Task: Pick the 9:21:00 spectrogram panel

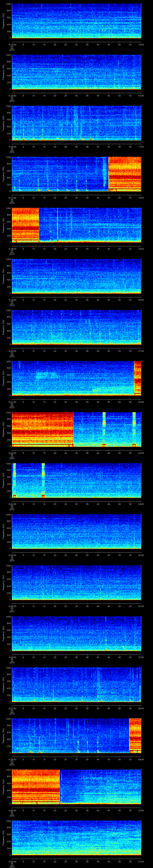Action: click(x=77, y=378)
